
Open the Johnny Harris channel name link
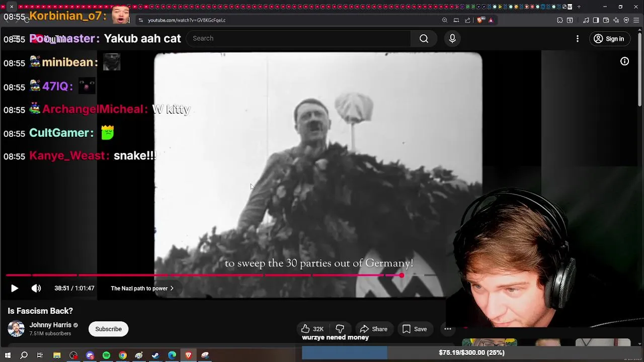coord(50,325)
